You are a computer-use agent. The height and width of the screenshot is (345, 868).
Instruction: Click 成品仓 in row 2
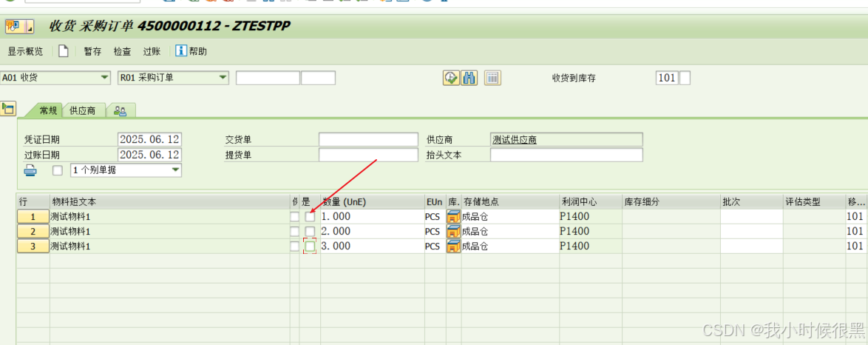coord(475,231)
